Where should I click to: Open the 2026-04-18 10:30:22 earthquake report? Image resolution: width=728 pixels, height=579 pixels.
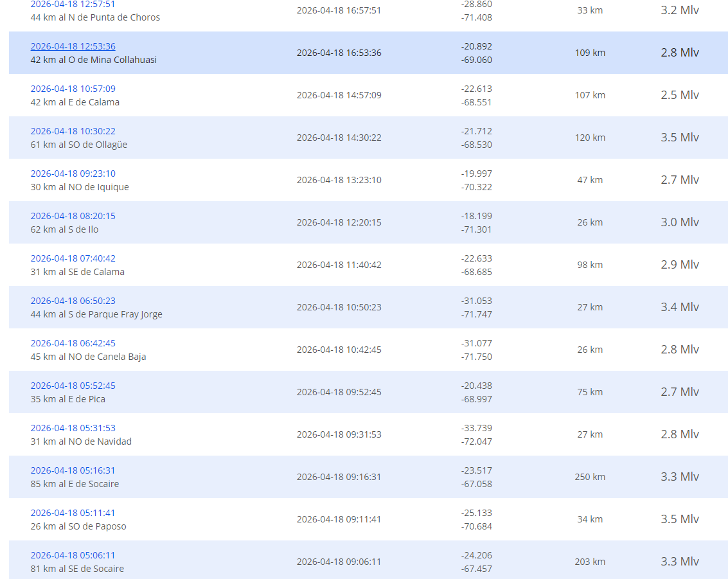coord(73,131)
